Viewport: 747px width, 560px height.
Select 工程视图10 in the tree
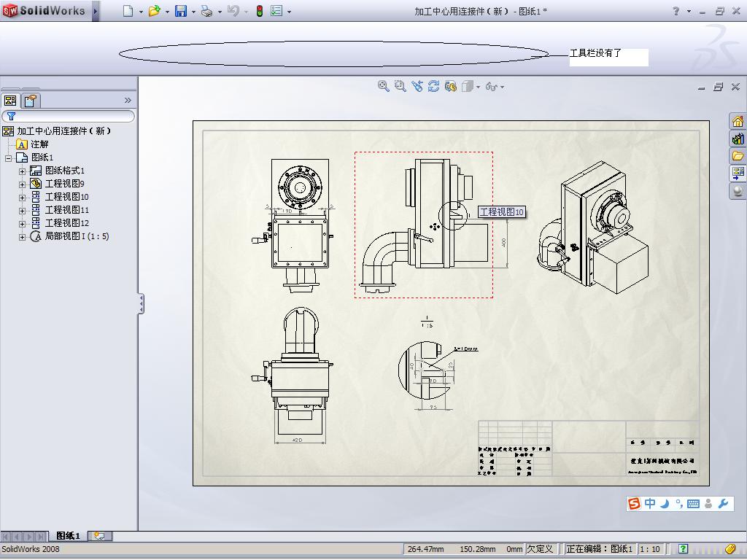tap(66, 197)
